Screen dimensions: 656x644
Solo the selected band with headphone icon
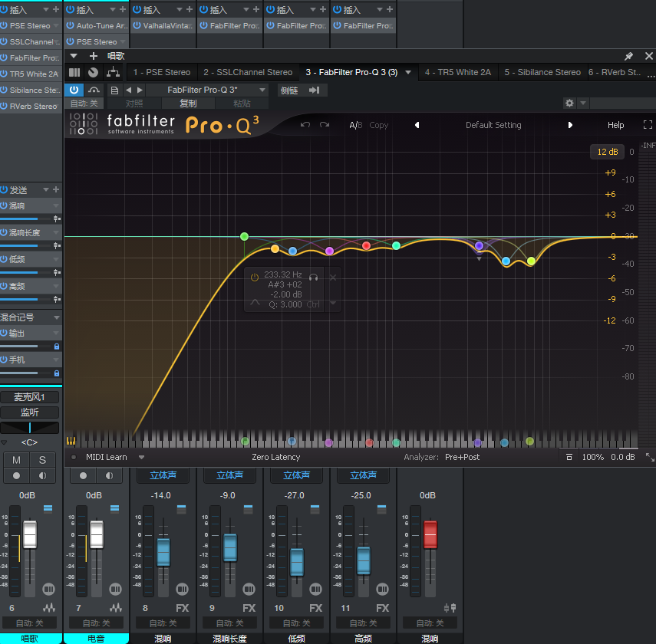point(313,278)
